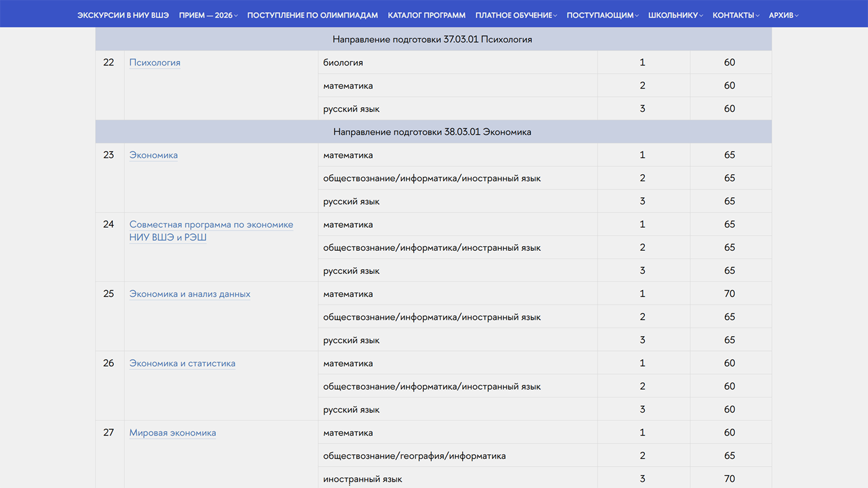Click the иностранный язык row for Мировая экономика
The image size is (868, 488).
pyautogui.click(x=362, y=479)
